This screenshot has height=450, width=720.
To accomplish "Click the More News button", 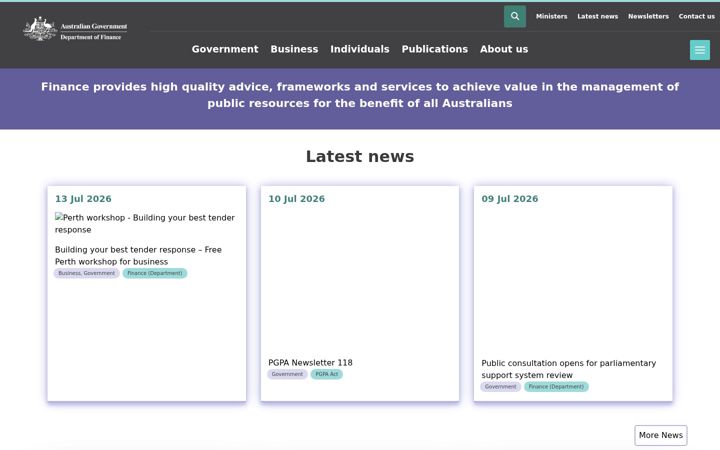I will pos(661,435).
